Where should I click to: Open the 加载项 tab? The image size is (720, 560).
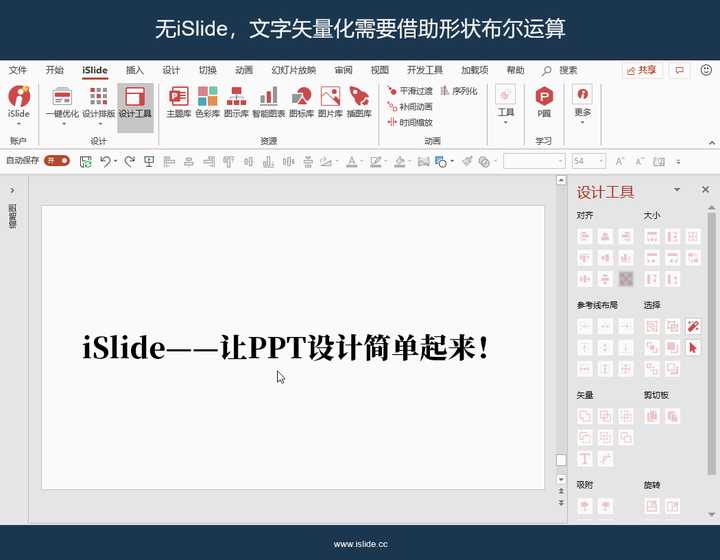(x=475, y=70)
